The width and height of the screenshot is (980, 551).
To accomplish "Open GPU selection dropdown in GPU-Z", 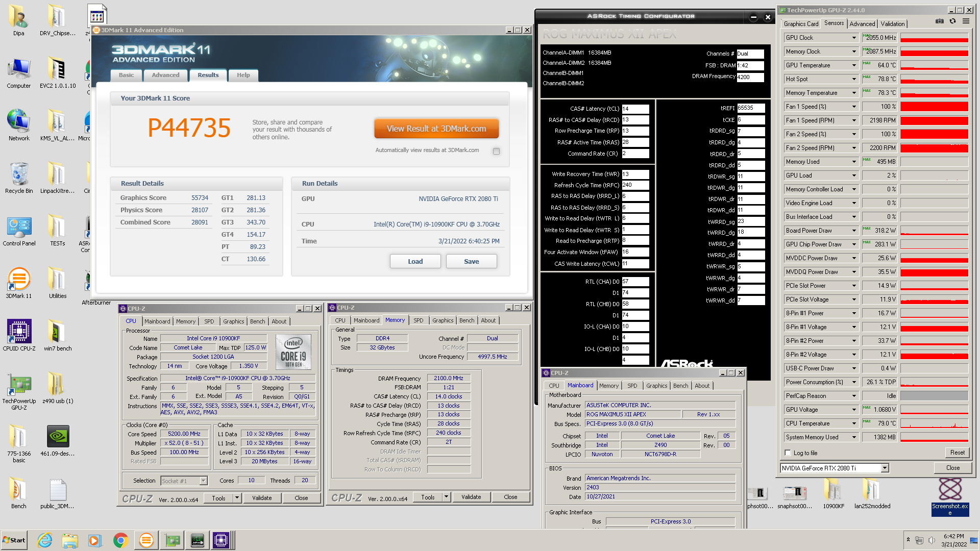I will [885, 468].
